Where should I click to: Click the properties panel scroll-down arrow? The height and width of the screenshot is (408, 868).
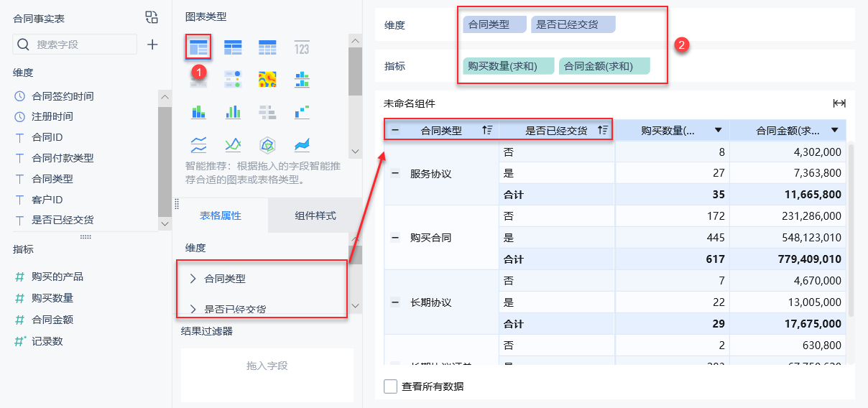(x=355, y=307)
